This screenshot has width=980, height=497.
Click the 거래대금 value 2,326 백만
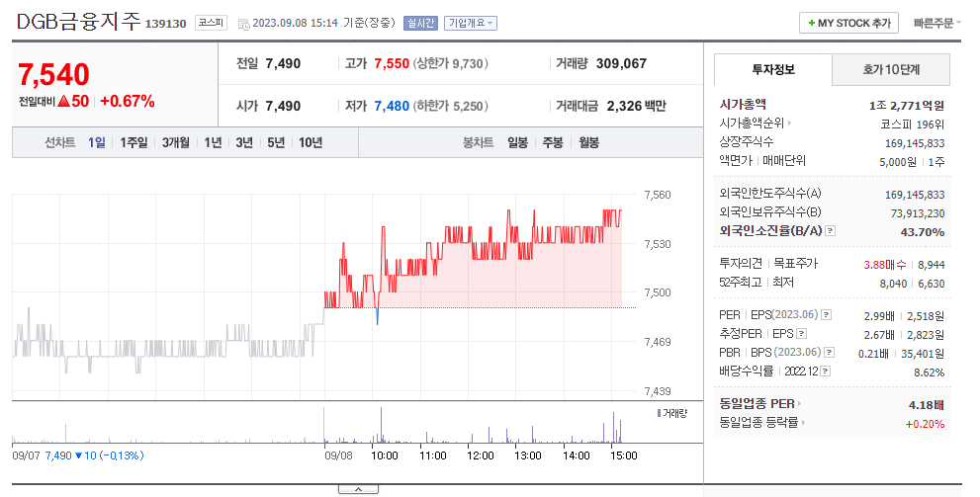(636, 106)
